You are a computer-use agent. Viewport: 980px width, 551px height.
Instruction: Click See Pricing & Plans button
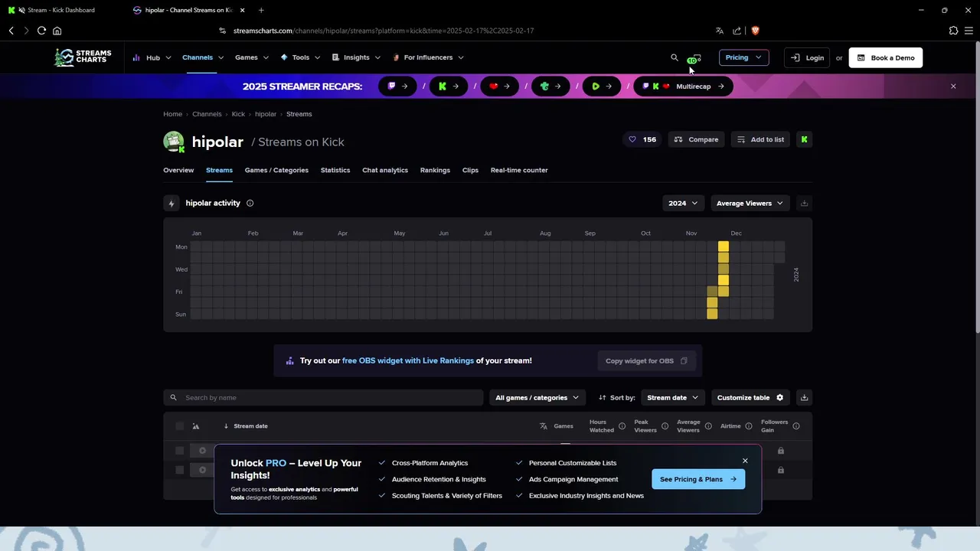(x=698, y=479)
